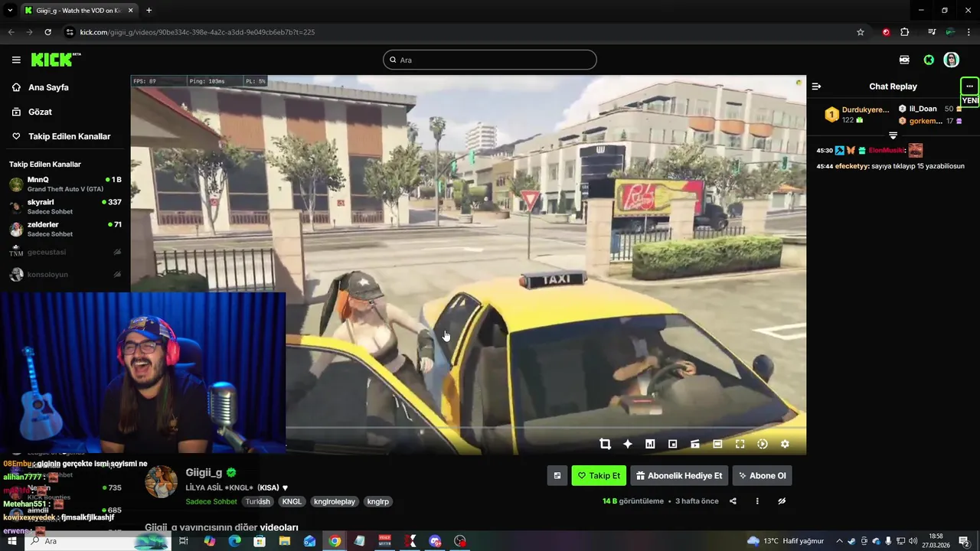Click the Ara search field on Kick
Screen dimensions: 980x551
tap(490, 60)
